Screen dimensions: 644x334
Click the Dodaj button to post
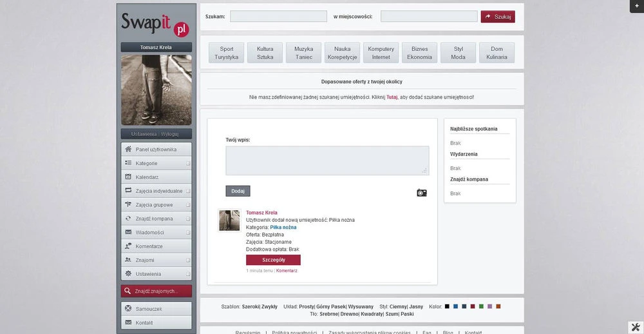pyautogui.click(x=238, y=191)
